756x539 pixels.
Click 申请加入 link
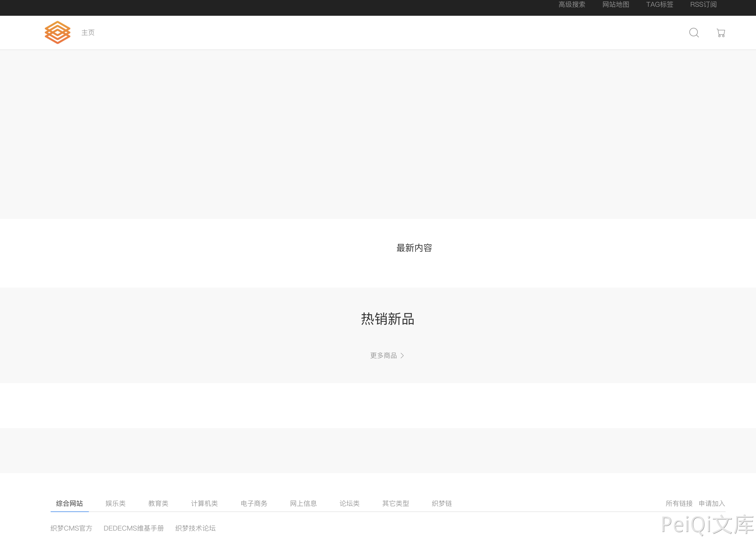tap(712, 503)
